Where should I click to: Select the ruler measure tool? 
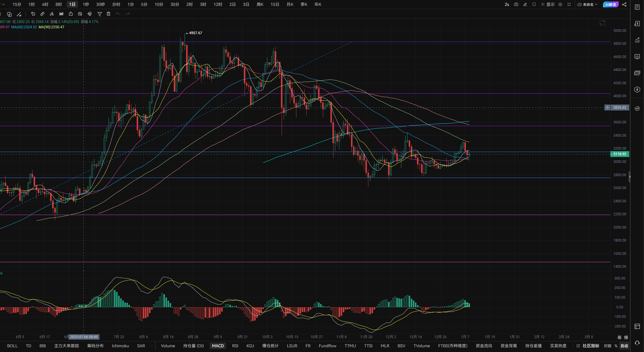42,14
